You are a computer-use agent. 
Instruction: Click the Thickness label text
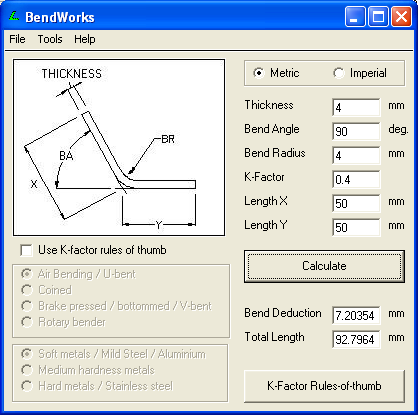(269, 105)
